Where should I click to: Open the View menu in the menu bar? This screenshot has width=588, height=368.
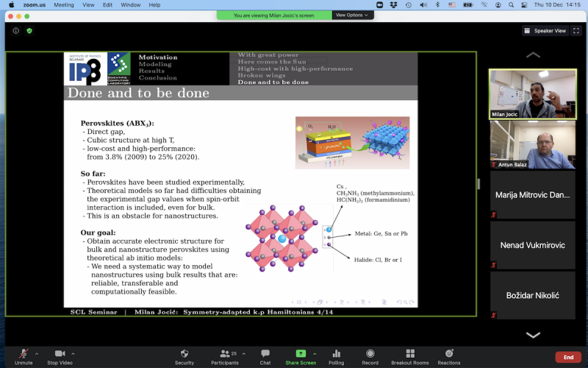(88, 5)
